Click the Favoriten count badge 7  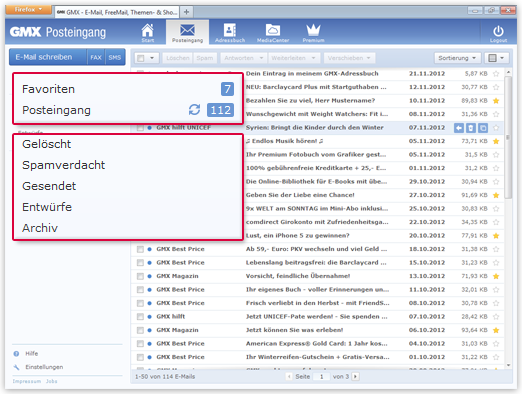pos(227,89)
